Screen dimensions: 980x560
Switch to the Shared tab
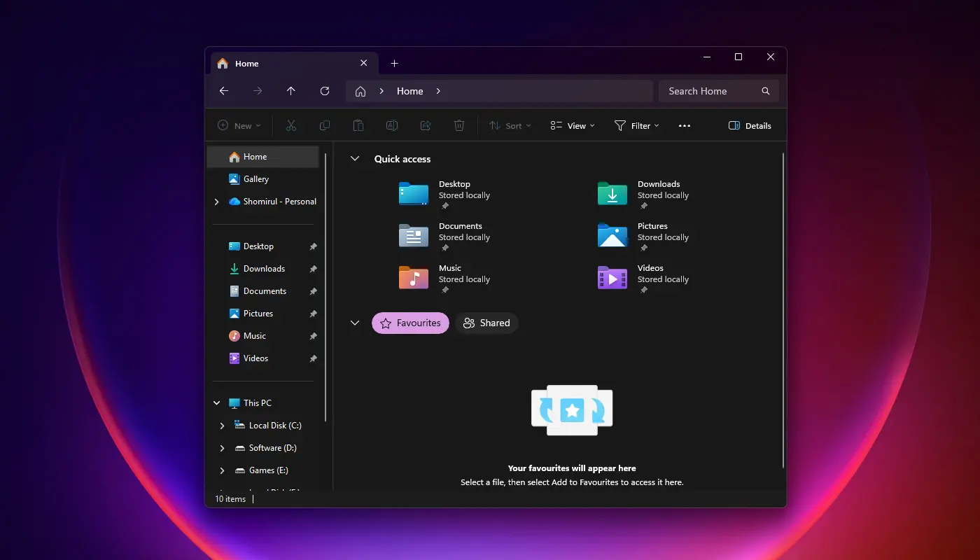(486, 323)
